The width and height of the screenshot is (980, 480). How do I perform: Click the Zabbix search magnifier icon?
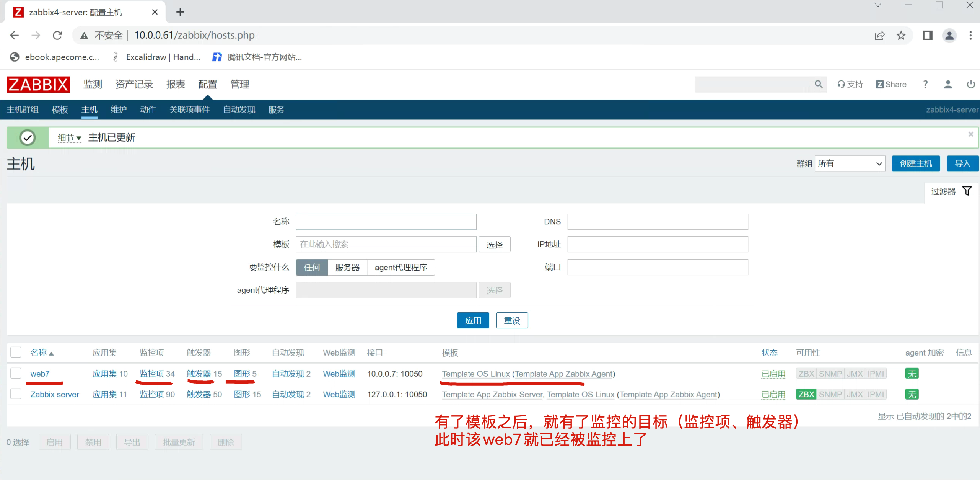(x=818, y=84)
